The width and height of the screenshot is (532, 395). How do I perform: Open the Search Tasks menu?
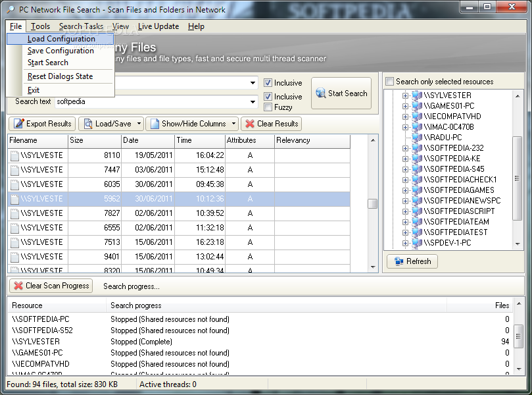81,26
